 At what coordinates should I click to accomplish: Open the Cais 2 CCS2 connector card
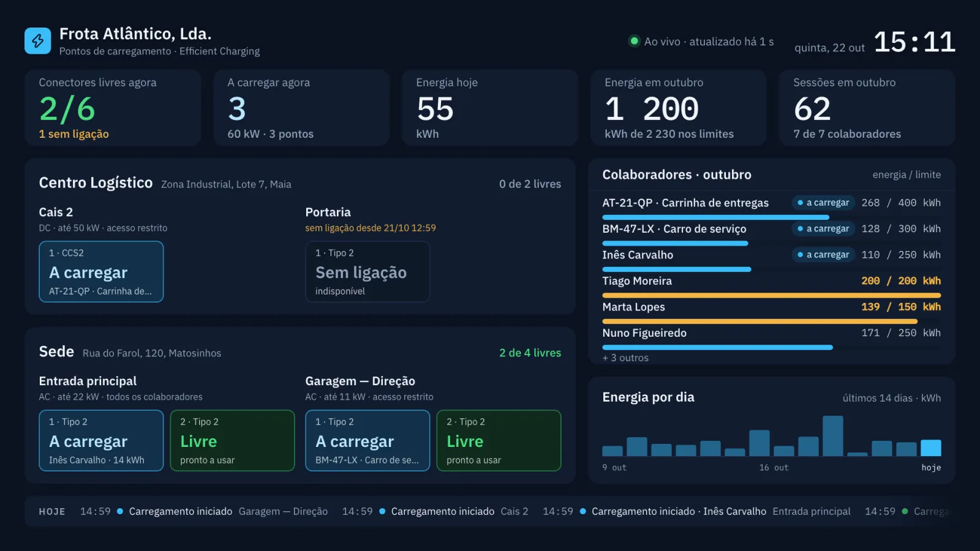tap(101, 271)
